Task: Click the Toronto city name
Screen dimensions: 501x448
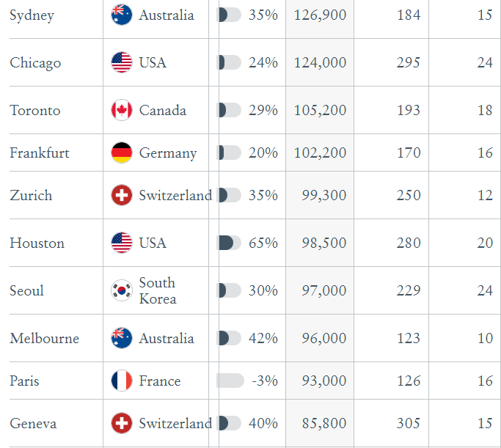Action: tap(35, 110)
